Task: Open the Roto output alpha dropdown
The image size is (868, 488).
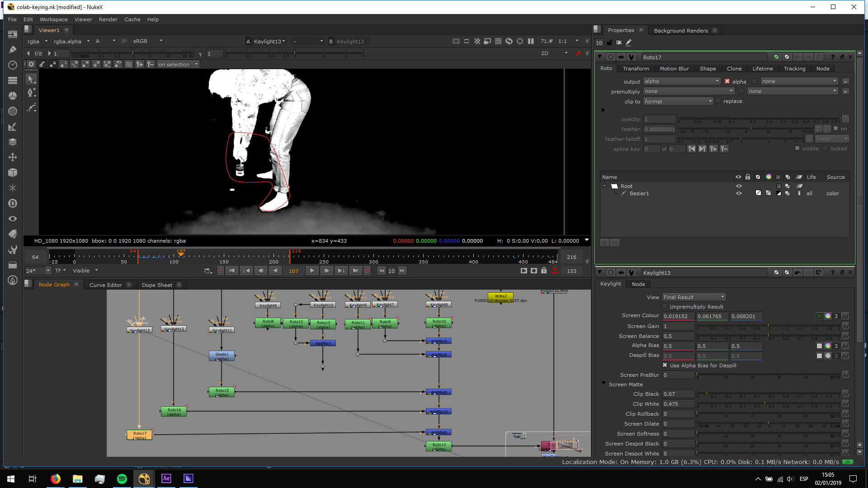Action: [681, 81]
